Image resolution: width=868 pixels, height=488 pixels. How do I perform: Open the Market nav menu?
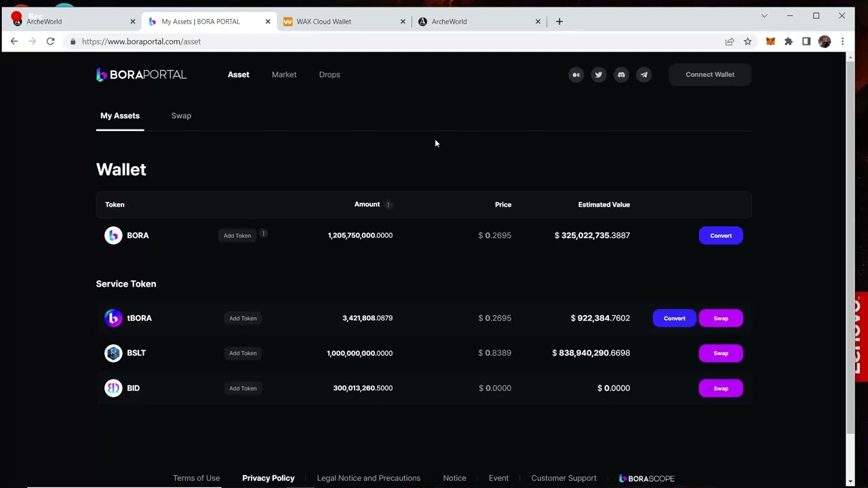(284, 75)
